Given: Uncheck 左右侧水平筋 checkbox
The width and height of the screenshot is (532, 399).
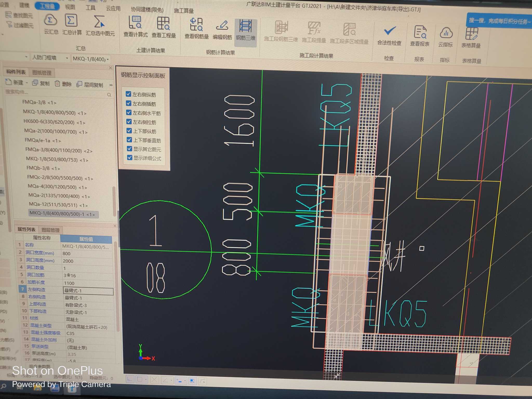Looking at the screenshot, I should [129, 112].
